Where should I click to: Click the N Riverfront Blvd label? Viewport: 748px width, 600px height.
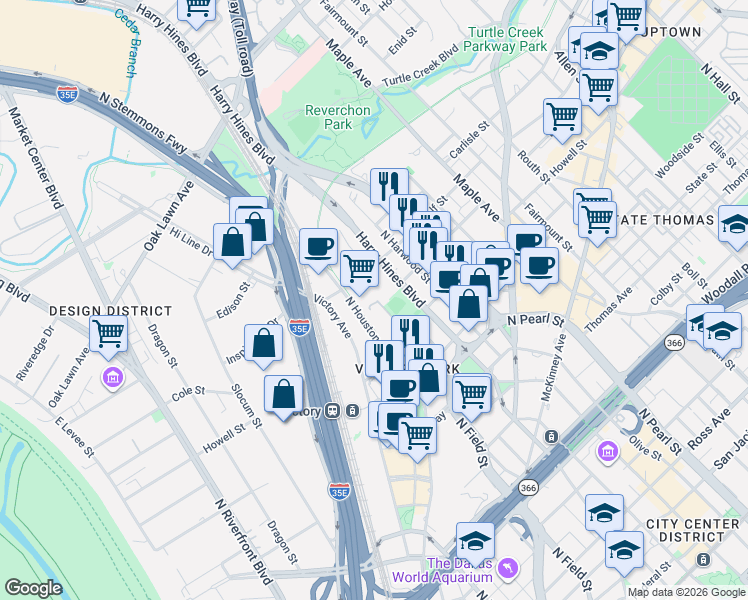tap(243, 542)
